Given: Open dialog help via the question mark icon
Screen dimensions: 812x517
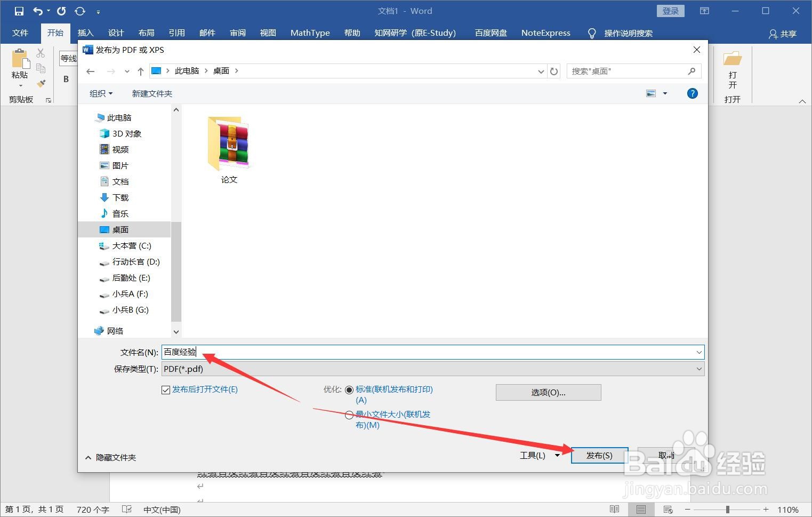Looking at the screenshot, I should (x=692, y=93).
